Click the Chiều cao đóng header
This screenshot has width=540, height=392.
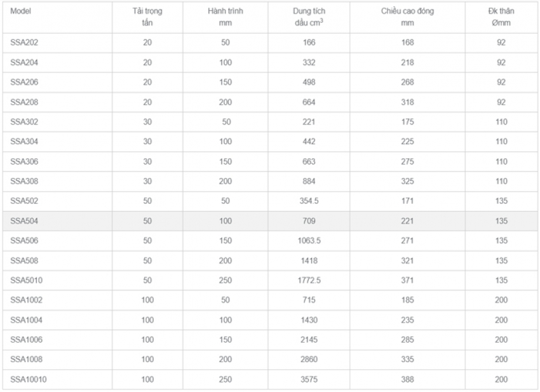coord(407,17)
